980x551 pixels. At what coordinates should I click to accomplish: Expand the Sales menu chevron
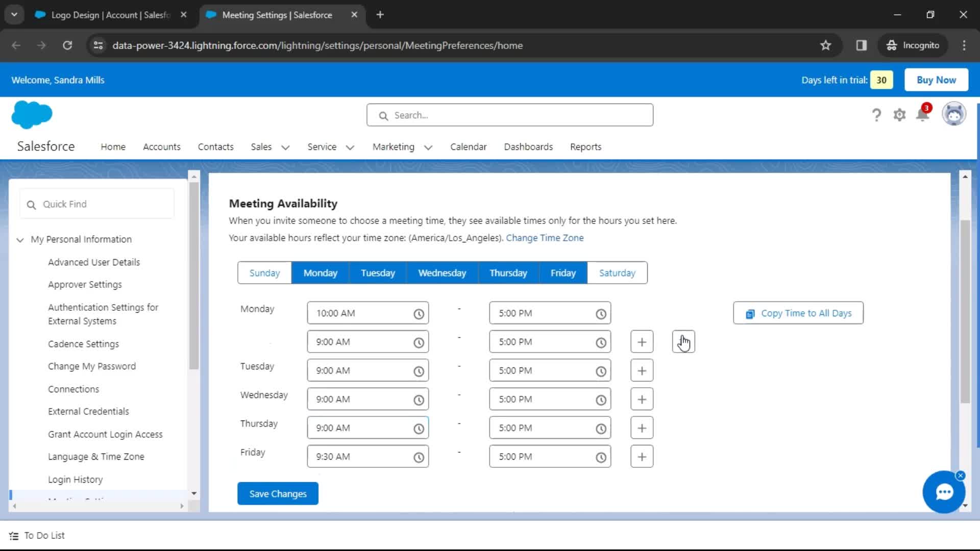[x=285, y=147]
